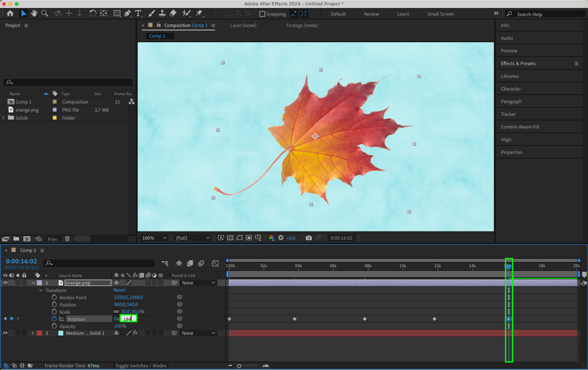Screen dimensions: 588x370
Task: Toggle Rotation stopwatch off
Action: tap(54, 319)
